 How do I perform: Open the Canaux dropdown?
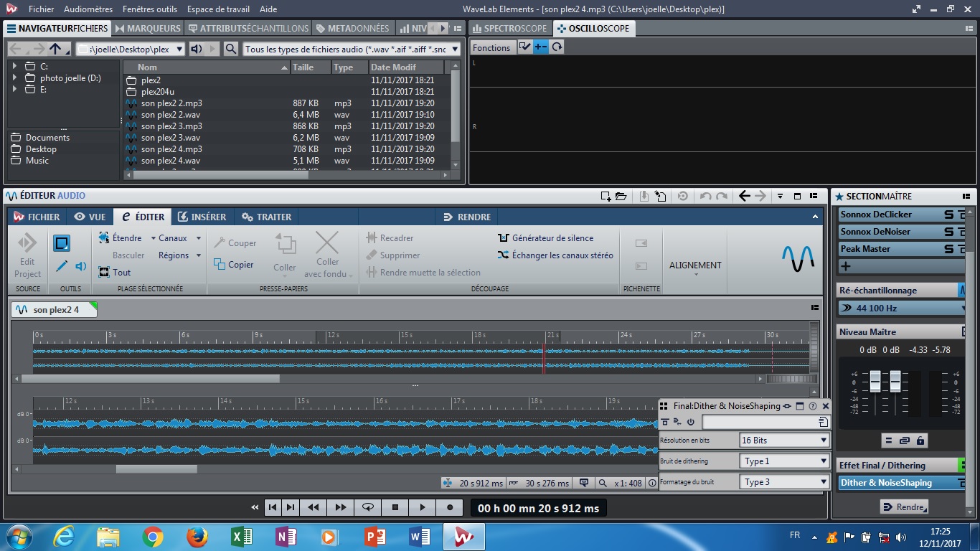180,237
